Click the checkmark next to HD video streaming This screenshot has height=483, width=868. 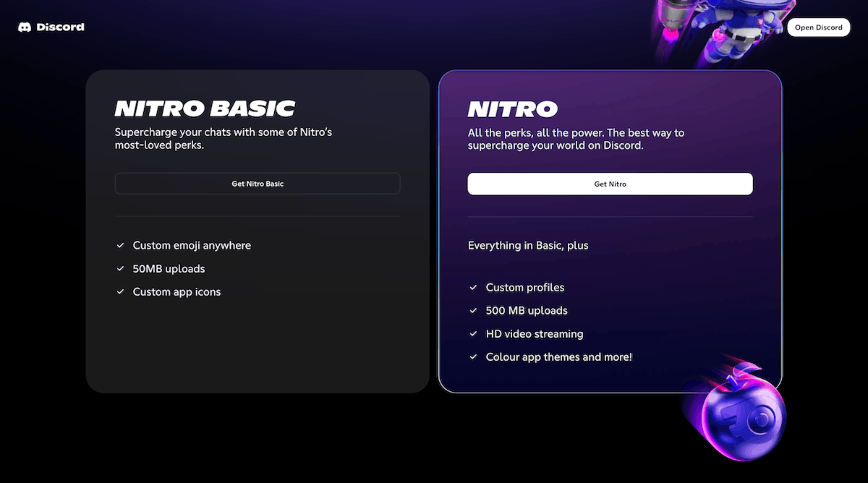(x=473, y=333)
